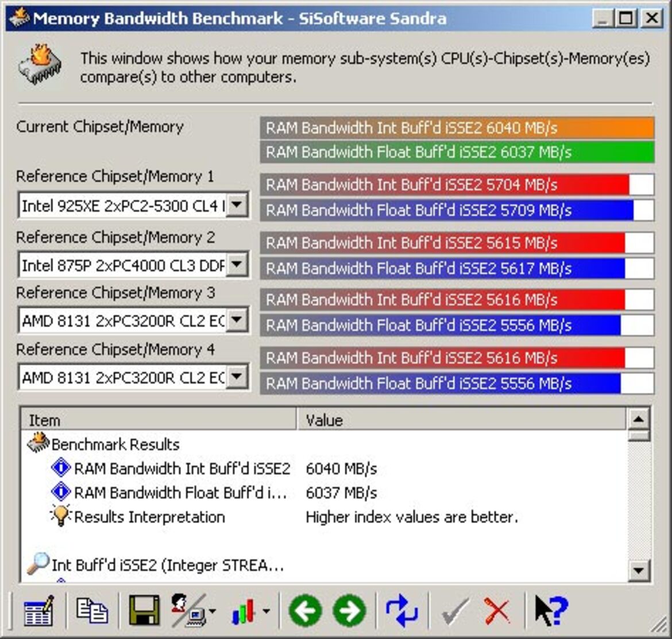Click the bar chart toolbar icon
Screen dimensions: 672x639
(244, 611)
